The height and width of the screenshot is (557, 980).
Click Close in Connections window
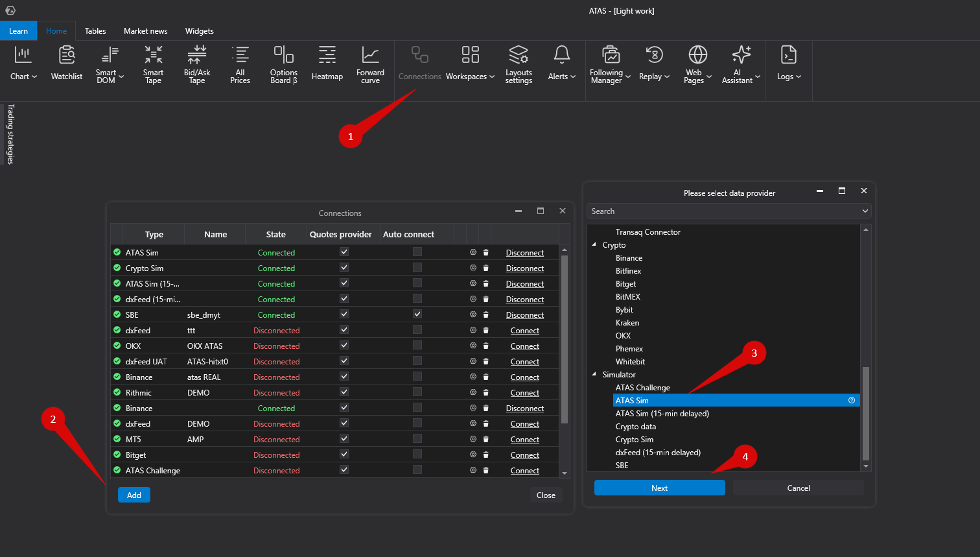pos(546,495)
